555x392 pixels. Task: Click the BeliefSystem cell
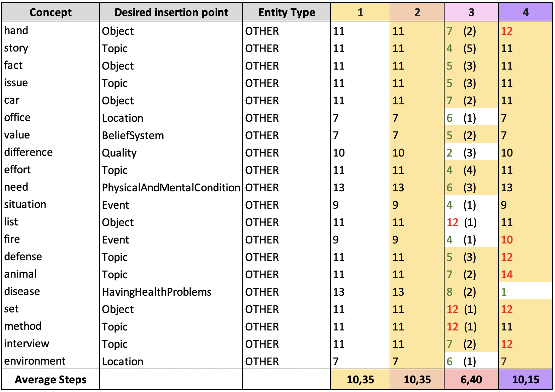tap(133, 135)
